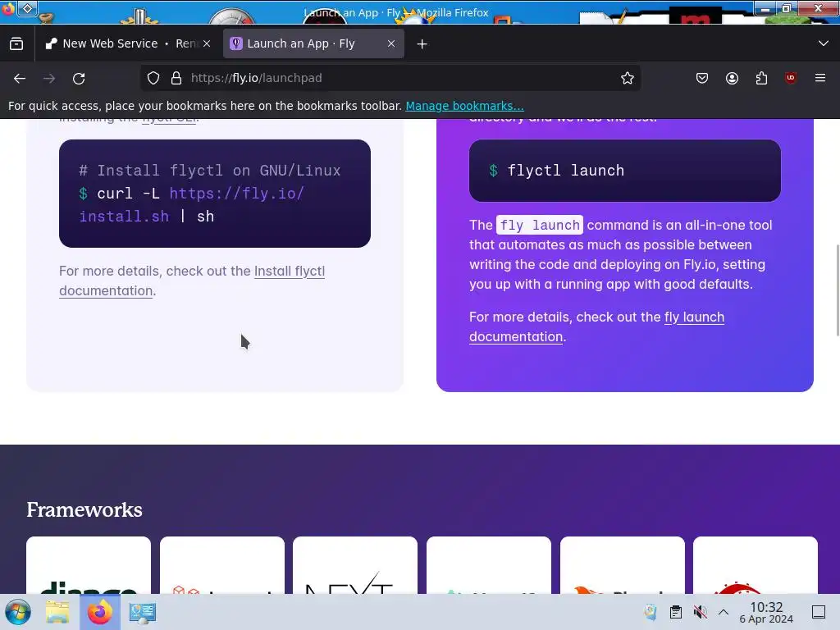Click the Frameworks heading
This screenshot has width=840, height=630.
tap(84, 510)
